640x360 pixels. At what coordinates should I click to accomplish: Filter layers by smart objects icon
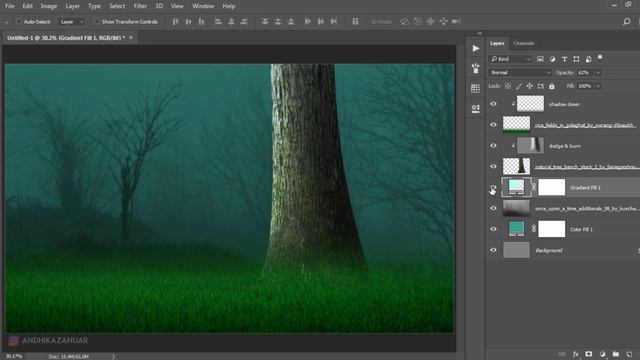click(x=588, y=59)
